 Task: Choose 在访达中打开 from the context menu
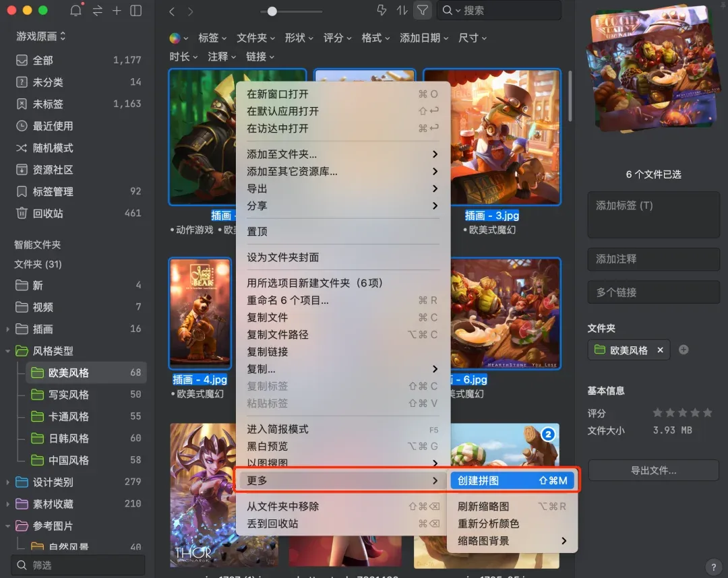342,129
